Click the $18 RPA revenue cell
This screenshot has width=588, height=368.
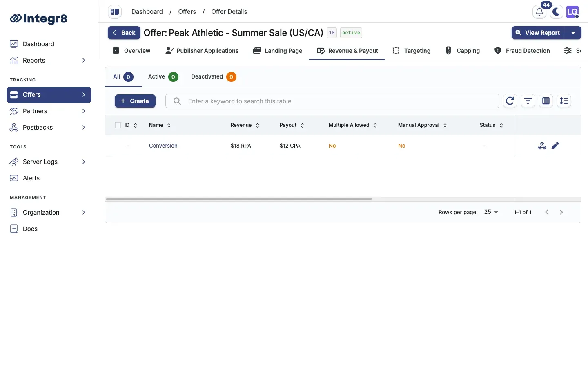pyautogui.click(x=241, y=146)
